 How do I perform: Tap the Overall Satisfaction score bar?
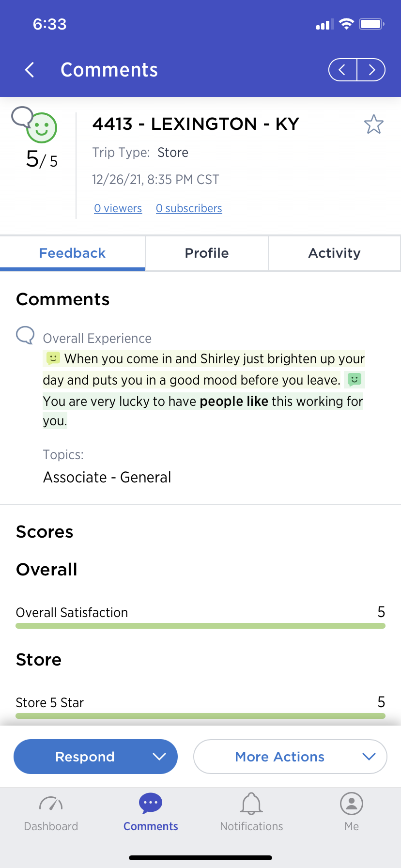click(x=200, y=626)
